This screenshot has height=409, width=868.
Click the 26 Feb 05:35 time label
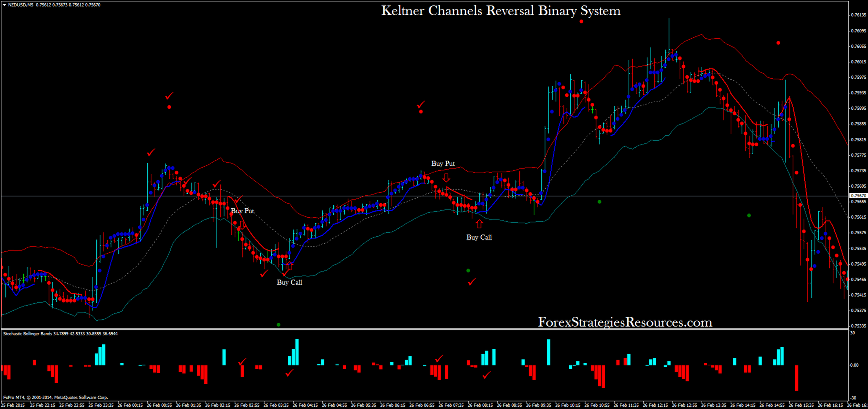tap(364, 405)
